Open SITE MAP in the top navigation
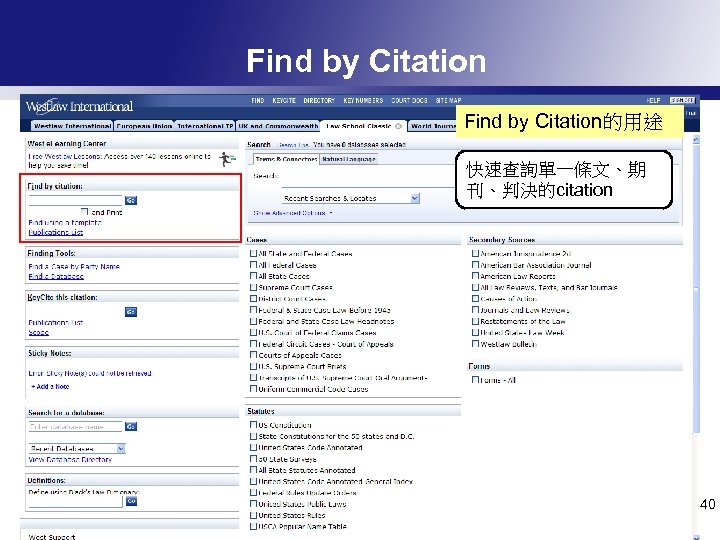Screen dimensions: 720x540 pyautogui.click(x=448, y=100)
